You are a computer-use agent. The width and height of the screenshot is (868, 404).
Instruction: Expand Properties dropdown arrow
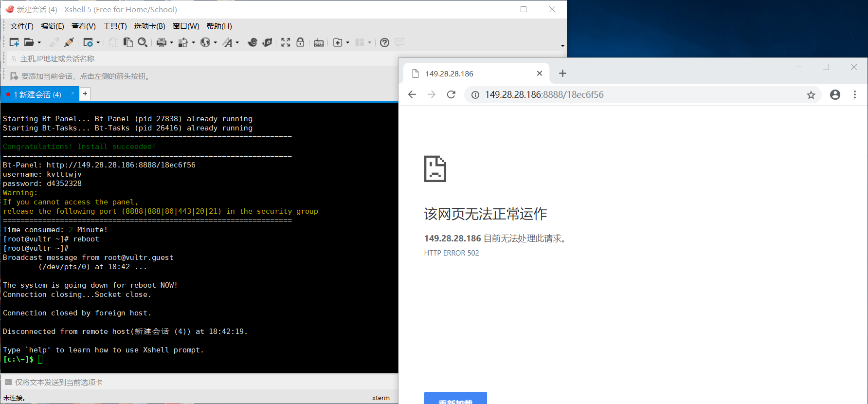98,42
